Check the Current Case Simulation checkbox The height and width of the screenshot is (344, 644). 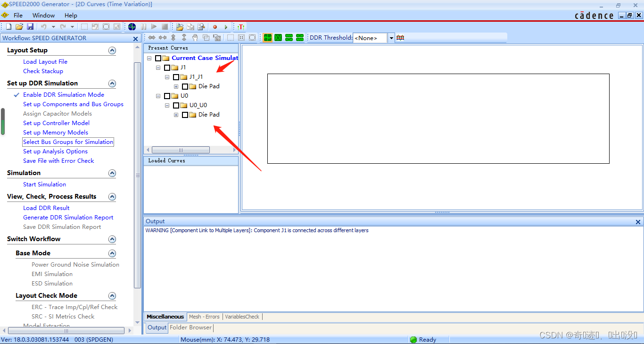tap(158, 58)
